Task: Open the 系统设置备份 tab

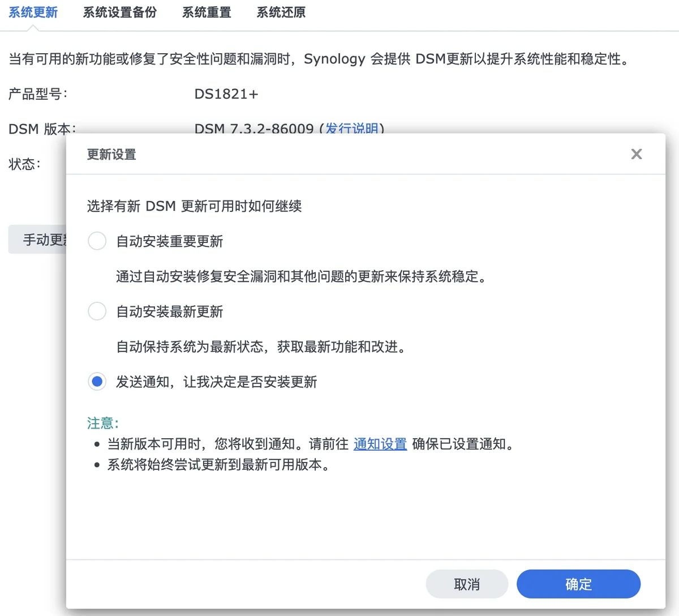Action: coord(120,12)
